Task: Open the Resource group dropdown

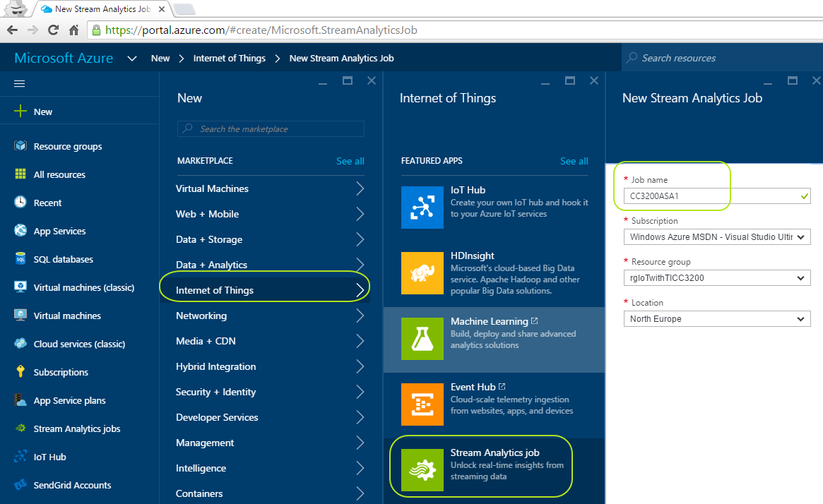Action: (x=717, y=278)
